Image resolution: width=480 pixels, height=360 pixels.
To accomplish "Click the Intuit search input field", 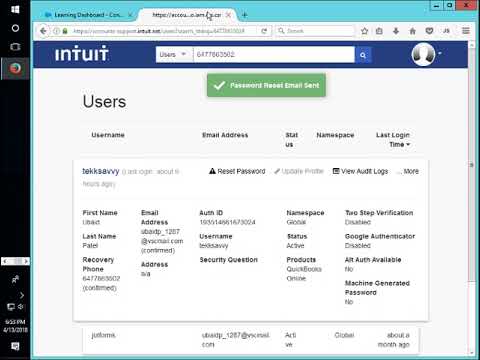I will click(x=274, y=55).
